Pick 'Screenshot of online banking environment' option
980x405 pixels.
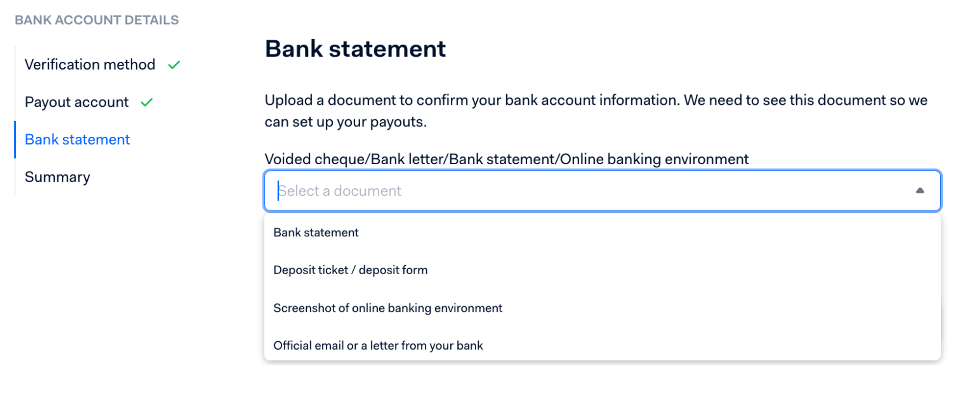point(388,308)
